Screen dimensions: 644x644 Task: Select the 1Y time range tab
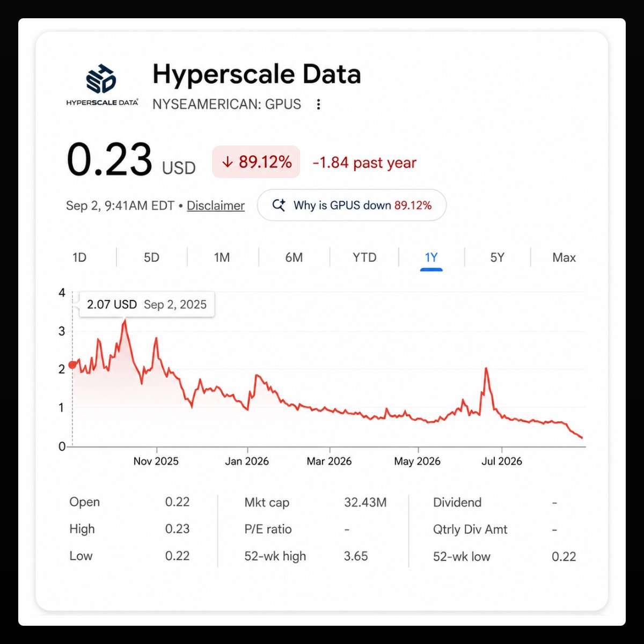tap(431, 258)
